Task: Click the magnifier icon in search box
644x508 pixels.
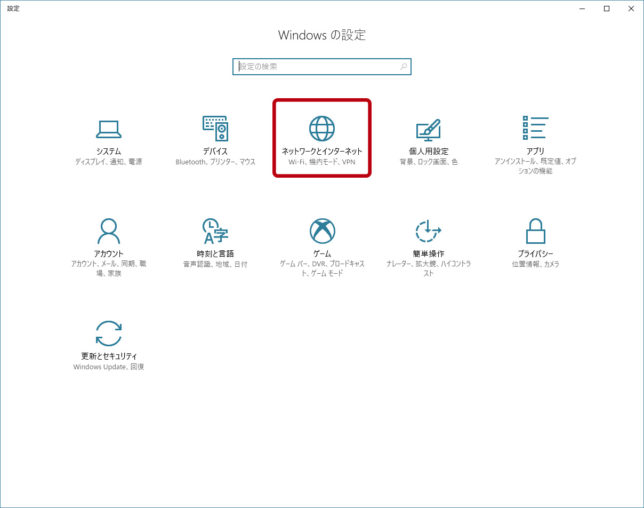Action: (404, 67)
